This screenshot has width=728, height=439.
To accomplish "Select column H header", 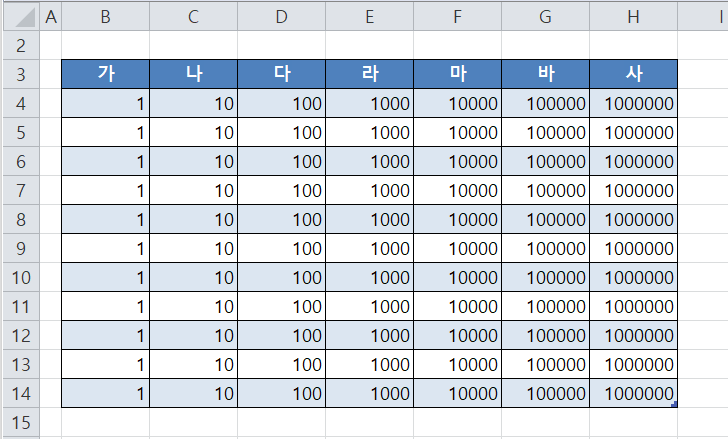I will tap(633, 17).
